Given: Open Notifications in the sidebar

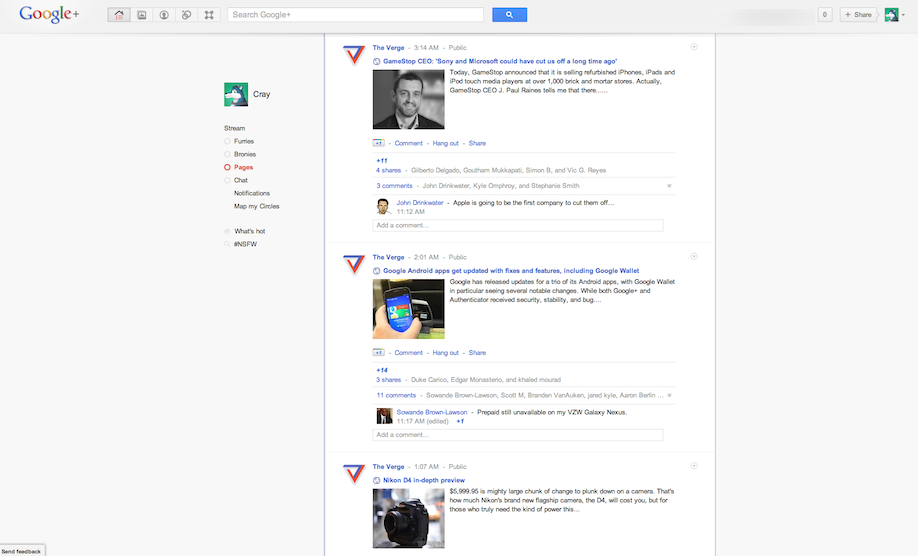Looking at the screenshot, I should point(252,193).
